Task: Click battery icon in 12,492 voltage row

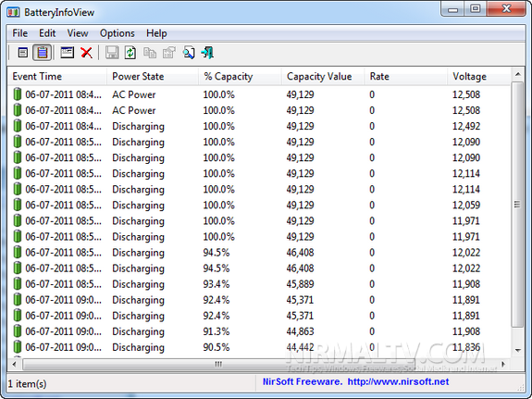Action: point(17,126)
